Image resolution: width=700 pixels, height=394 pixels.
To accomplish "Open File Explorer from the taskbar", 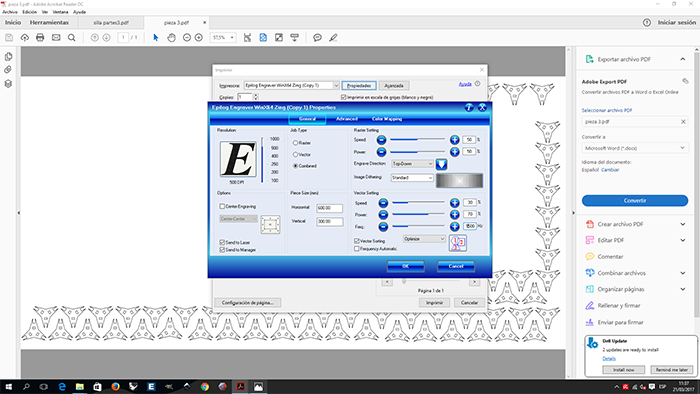I will 80,386.
